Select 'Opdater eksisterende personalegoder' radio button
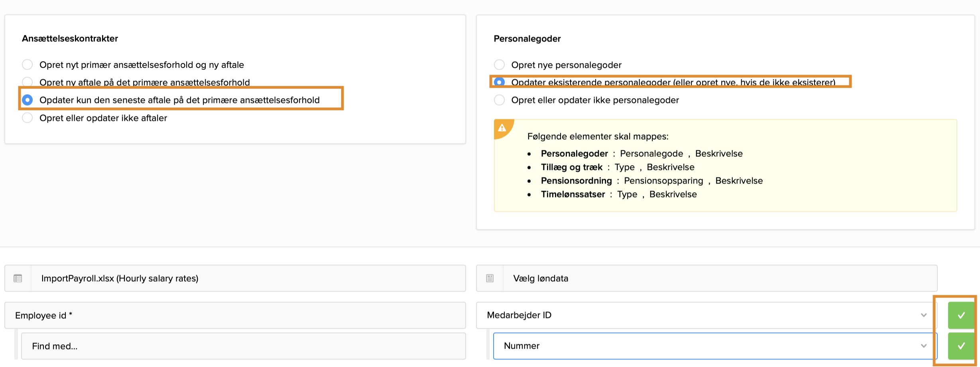This screenshot has height=367, width=980. coord(499,82)
